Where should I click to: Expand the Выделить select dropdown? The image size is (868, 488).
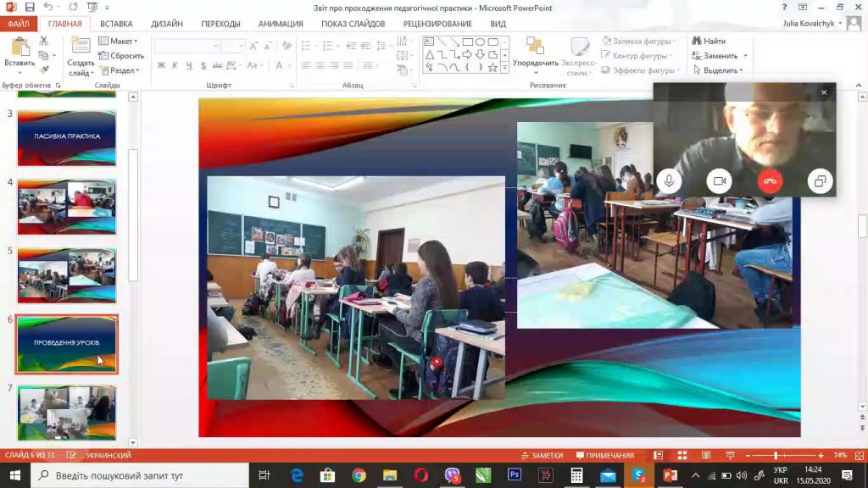[717, 70]
